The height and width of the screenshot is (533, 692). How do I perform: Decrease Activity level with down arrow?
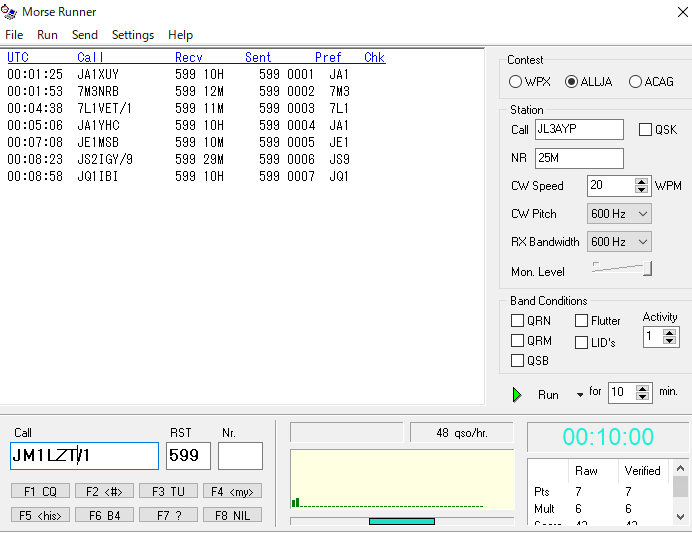coord(669,341)
